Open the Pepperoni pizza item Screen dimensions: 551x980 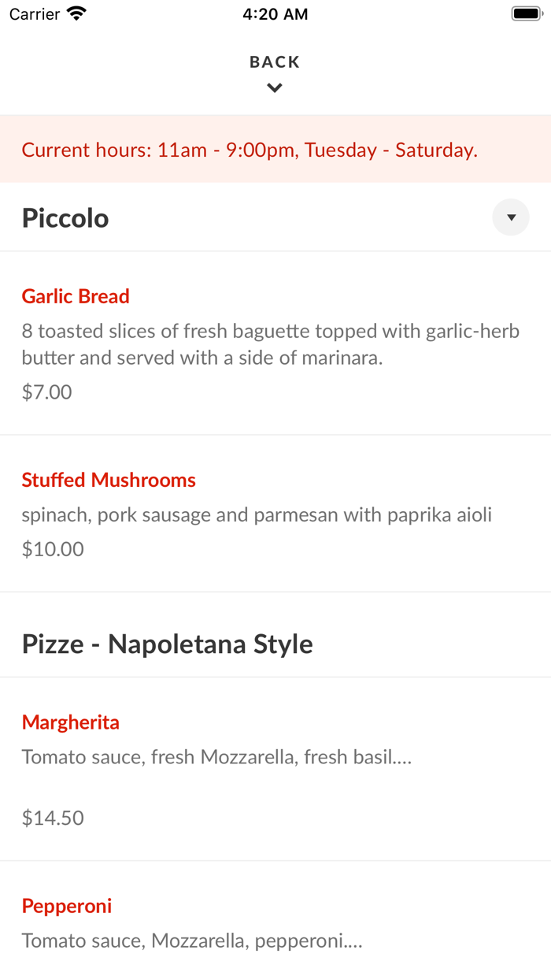(x=66, y=905)
